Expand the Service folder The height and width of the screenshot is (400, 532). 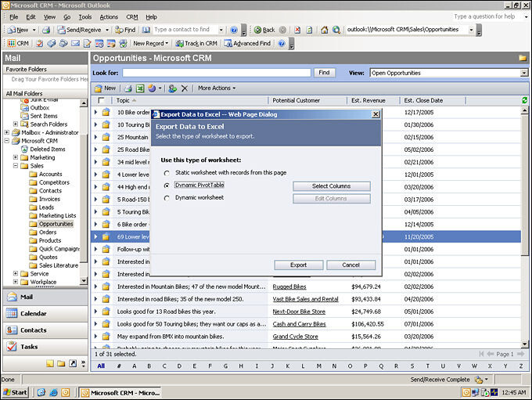pos(16,273)
